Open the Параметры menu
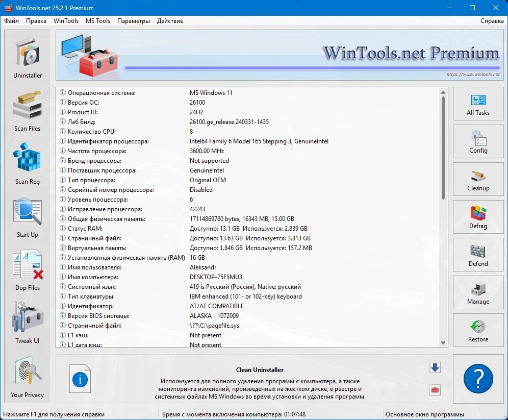This screenshot has width=508, height=420. pos(134,21)
